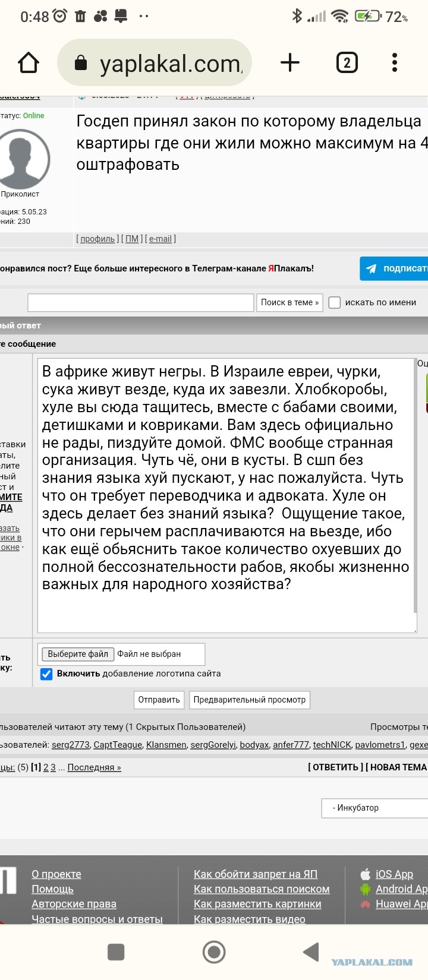
Task: Click the Online status text
Action: pyautogui.click(x=33, y=116)
